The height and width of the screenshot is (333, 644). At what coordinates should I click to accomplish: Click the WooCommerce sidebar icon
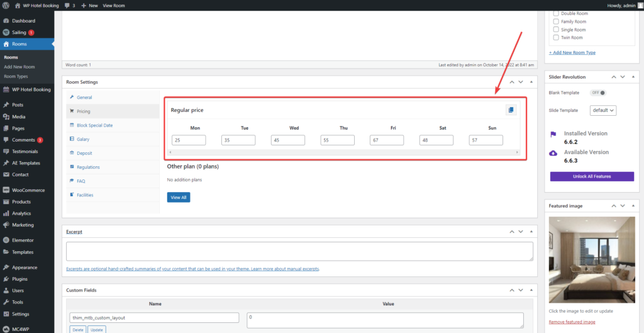click(6, 189)
